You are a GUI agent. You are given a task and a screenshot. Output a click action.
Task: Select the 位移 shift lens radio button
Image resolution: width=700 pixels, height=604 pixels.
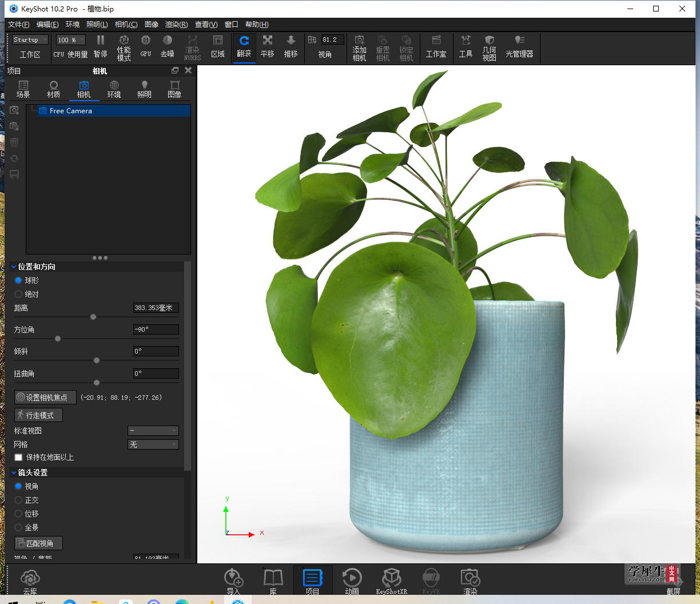18,514
